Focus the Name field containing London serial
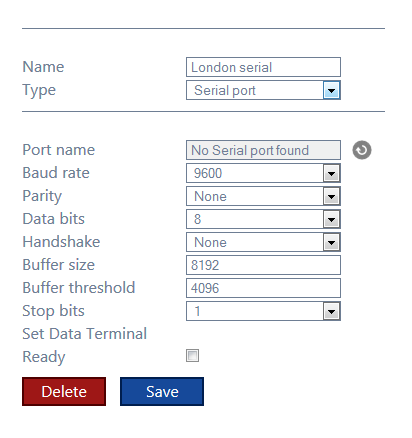Screen dimensions: 412x438 tap(263, 67)
